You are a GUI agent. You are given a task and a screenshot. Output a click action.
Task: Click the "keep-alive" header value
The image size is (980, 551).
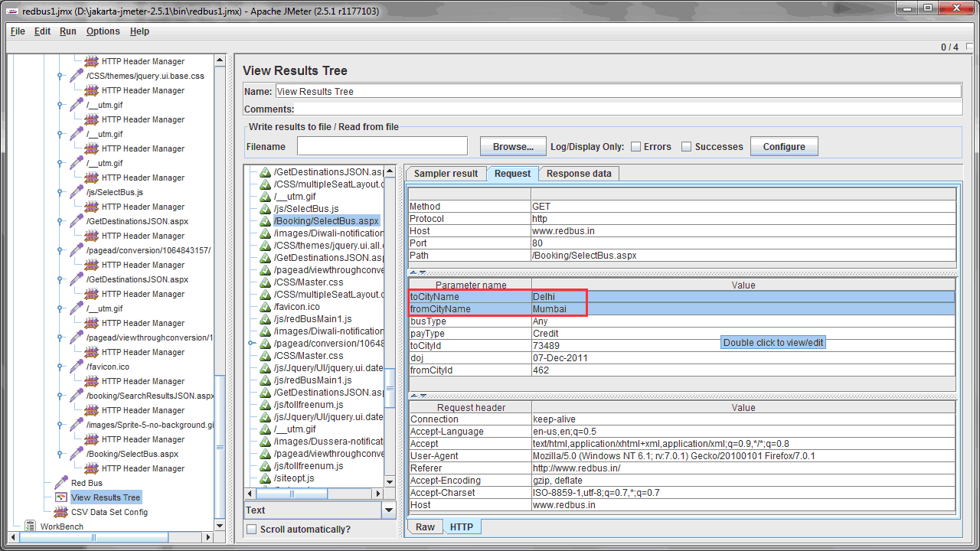(x=743, y=419)
